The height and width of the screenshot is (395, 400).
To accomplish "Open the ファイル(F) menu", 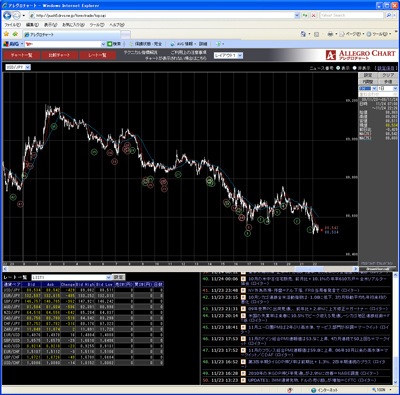I will click(12, 25).
